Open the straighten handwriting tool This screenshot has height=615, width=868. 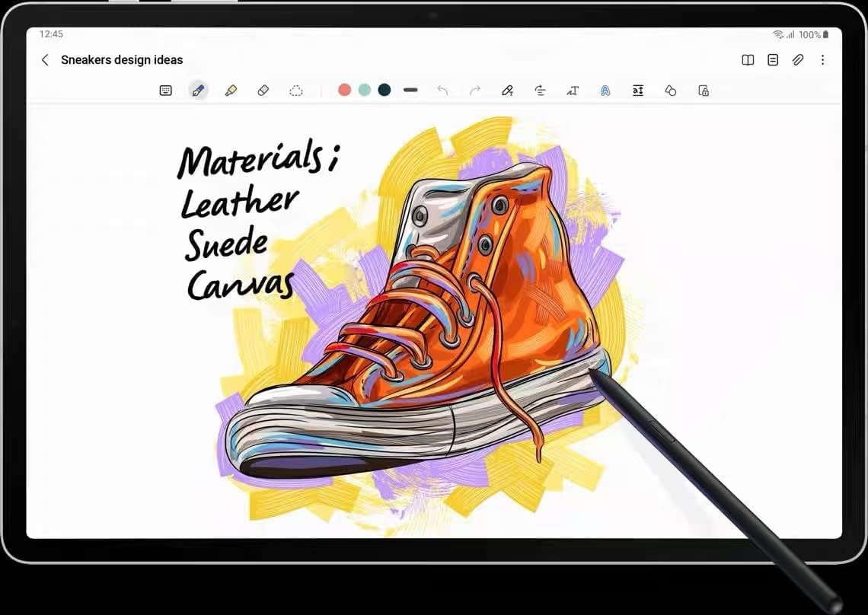[x=541, y=90]
